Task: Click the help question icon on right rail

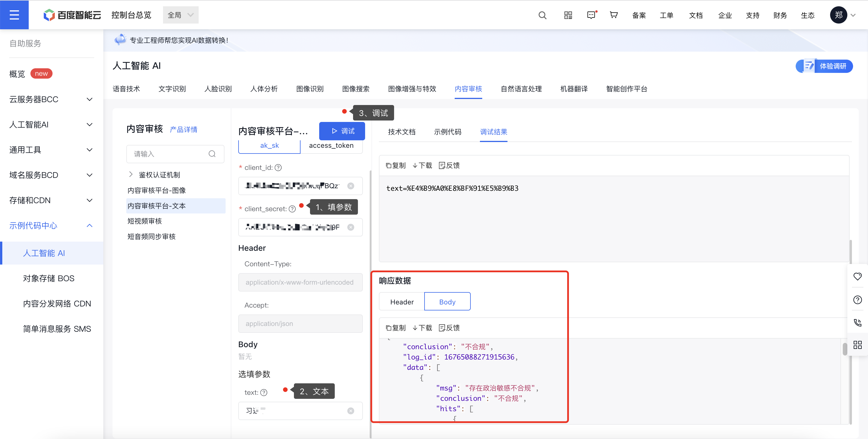Action: (x=858, y=300)
